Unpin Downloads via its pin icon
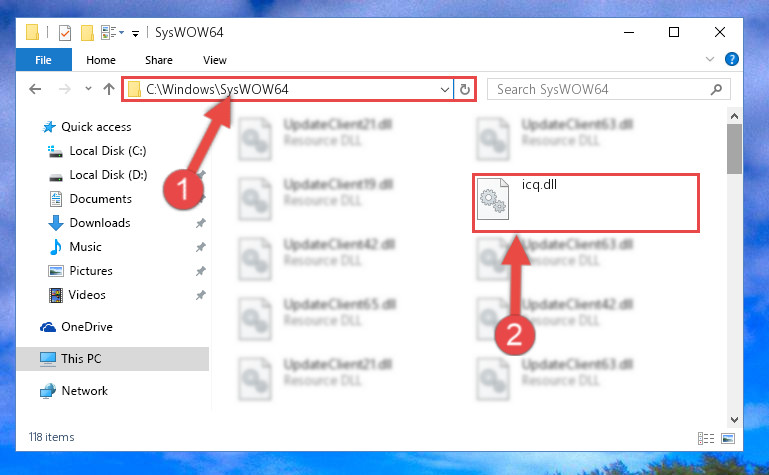 pyautogui.click(x=201, y=223)
